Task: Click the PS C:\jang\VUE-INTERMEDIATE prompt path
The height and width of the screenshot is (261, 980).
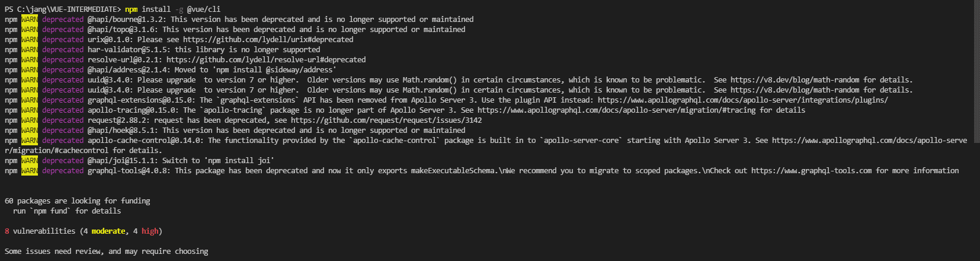Action: (62, 9)
